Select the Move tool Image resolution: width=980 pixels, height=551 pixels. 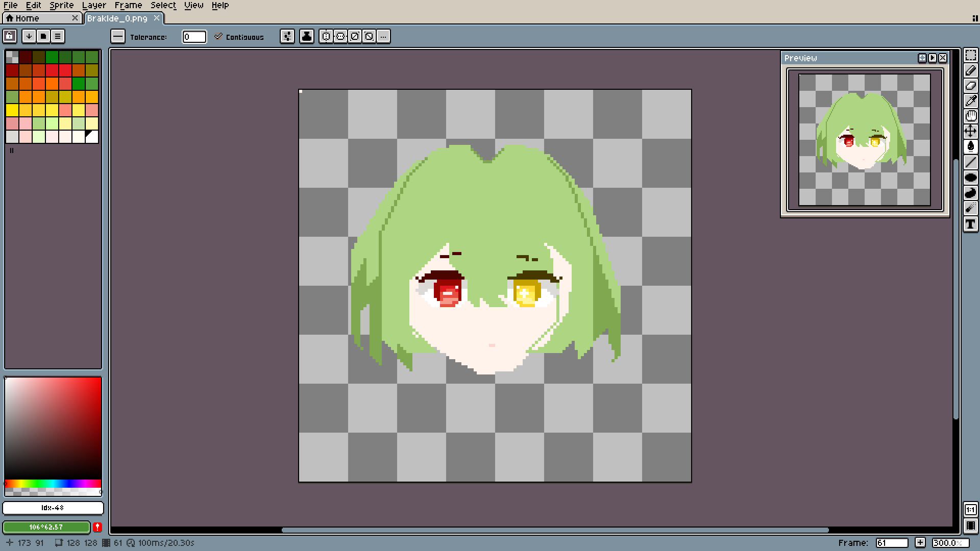tap(970, 132)
